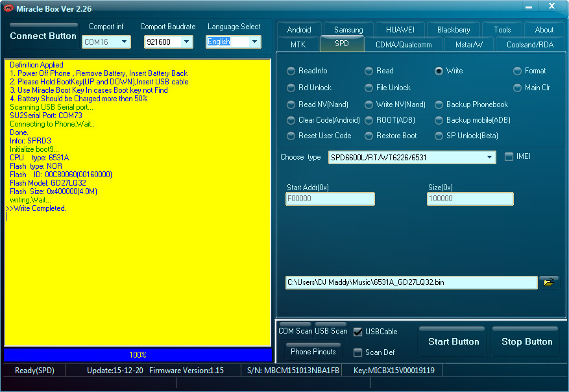Uncheck the USBCable checkbox

tap(357, 332)
